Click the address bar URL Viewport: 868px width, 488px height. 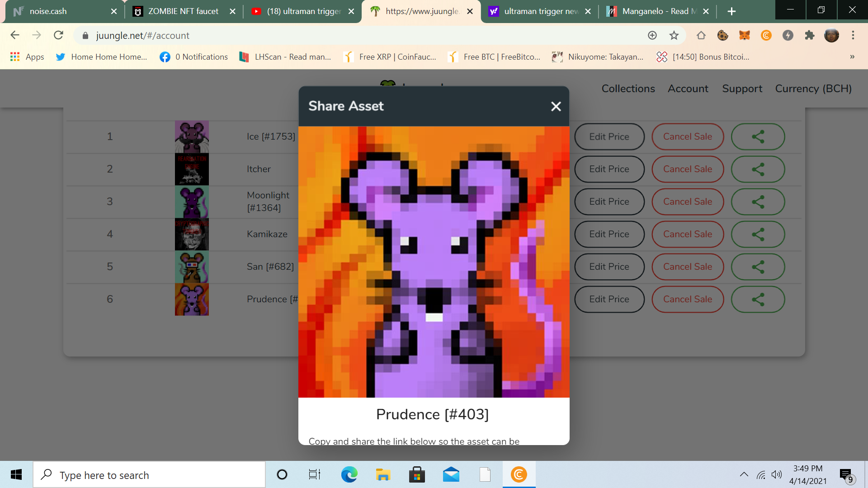142,35
